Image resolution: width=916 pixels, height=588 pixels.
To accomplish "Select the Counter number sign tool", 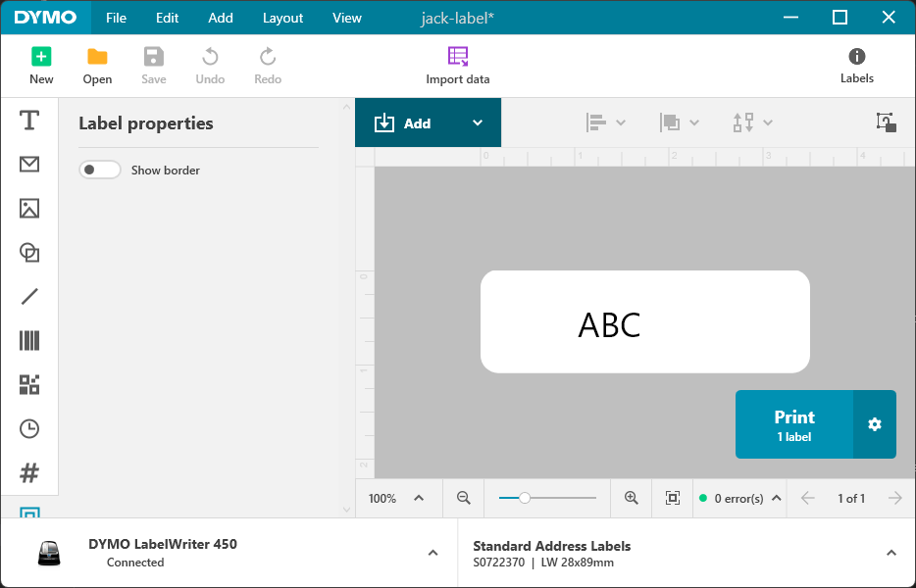I will tap(29, 473).
